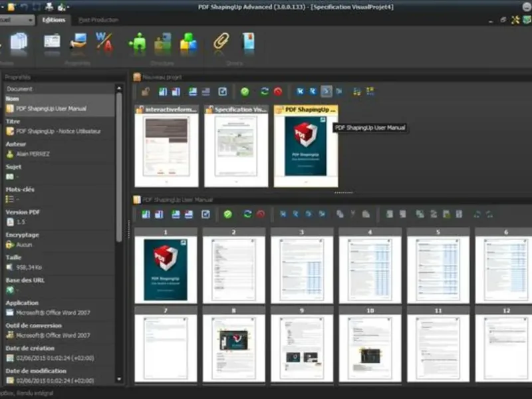Click the yellow sort icon ending project toolbar

point(370,91)
